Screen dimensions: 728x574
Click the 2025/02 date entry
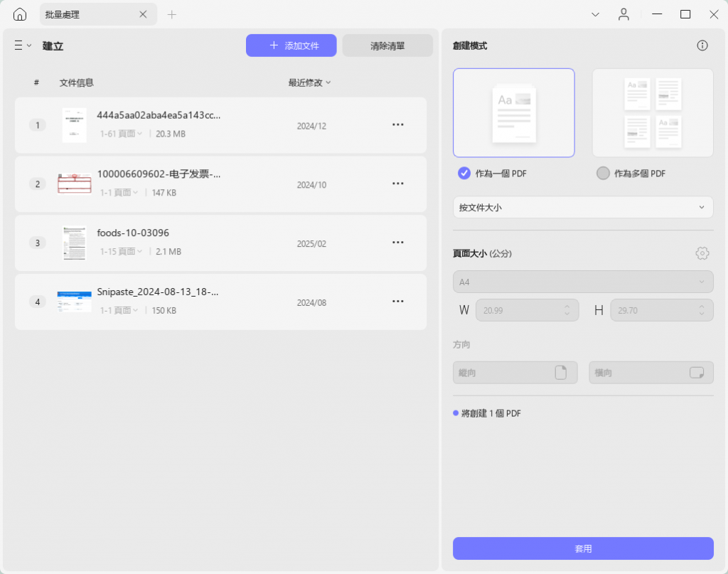311,244
